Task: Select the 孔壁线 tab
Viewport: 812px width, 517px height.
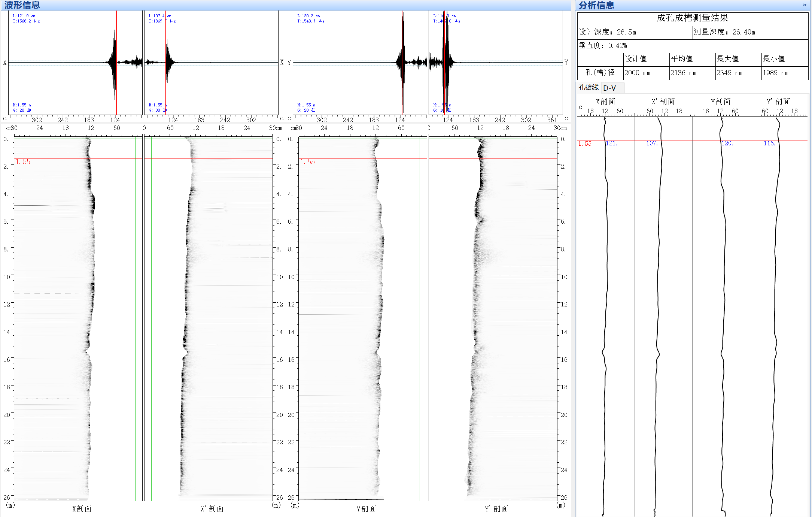Action: (x=589, y=88)
